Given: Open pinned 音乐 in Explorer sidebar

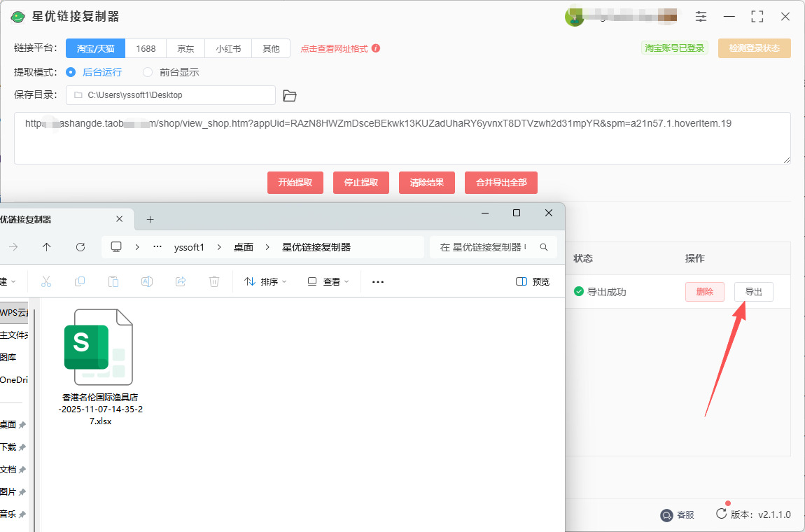Looking at the screenshot, I should (x=13, y=514).
